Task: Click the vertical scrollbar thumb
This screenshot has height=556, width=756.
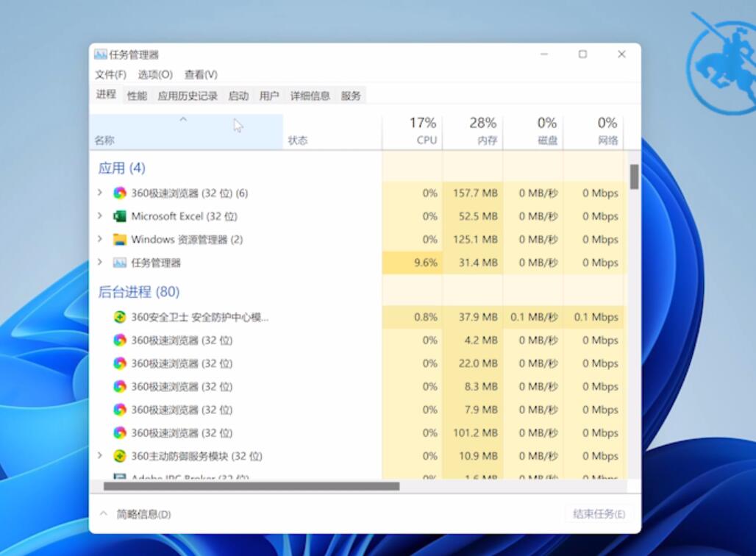Action: pyautogui.click(x=634, y=177)
